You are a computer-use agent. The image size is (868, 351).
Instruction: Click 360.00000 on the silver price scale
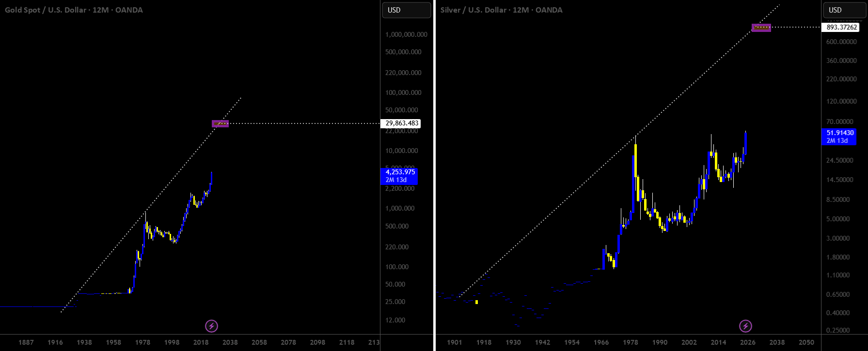click(x=841, y=61)
